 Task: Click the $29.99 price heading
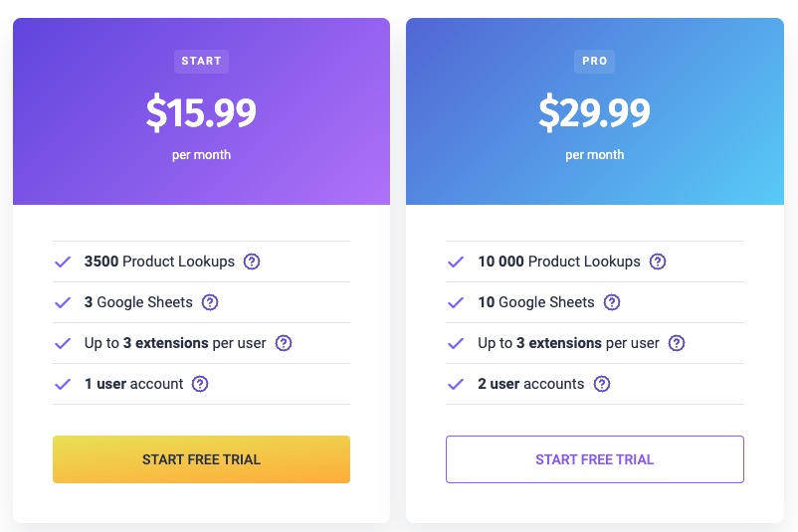594,112
